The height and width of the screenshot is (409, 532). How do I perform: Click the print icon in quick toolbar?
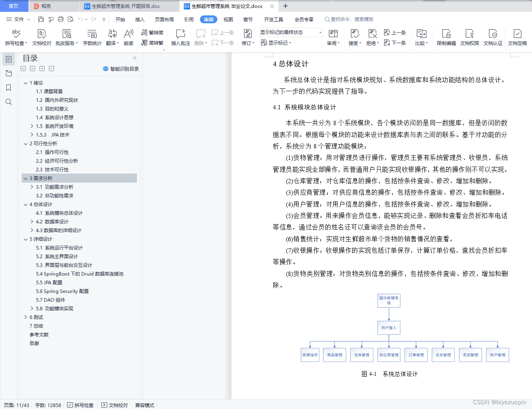[x=61, y=19]
